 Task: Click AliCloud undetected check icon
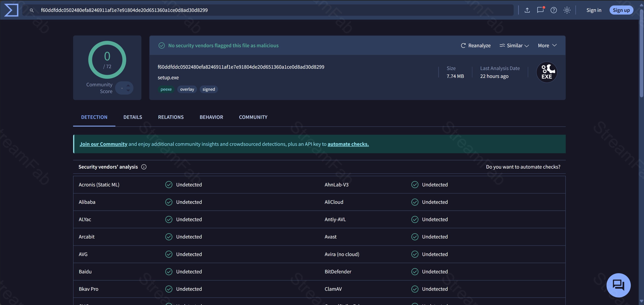[x=415, y=202]
